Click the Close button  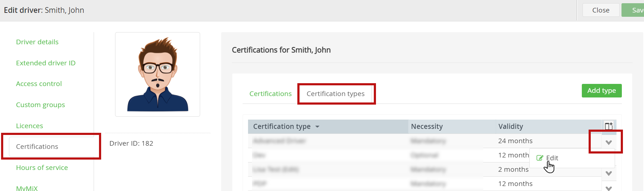[x=601, y=10]
